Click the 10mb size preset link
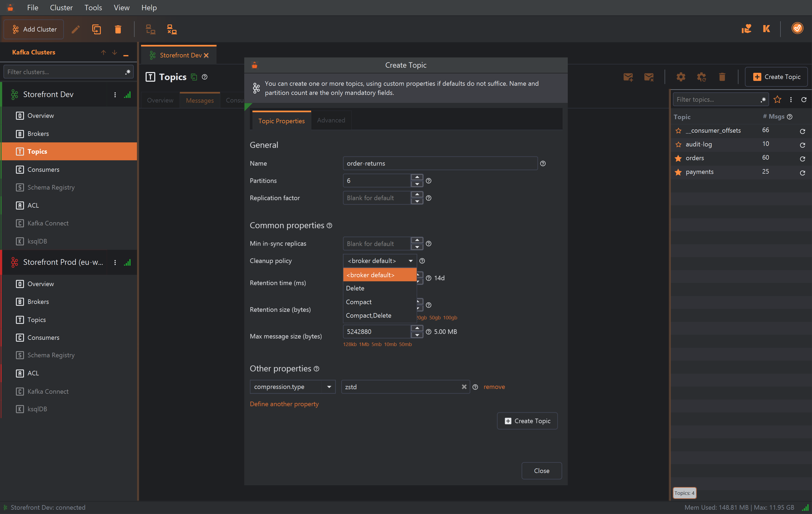The width and height of the screenshot is (812, 514). point(390,344)
